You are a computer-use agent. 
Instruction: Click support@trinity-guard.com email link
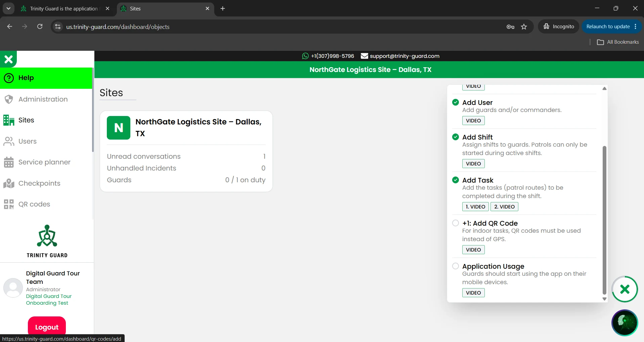[404, 56]
